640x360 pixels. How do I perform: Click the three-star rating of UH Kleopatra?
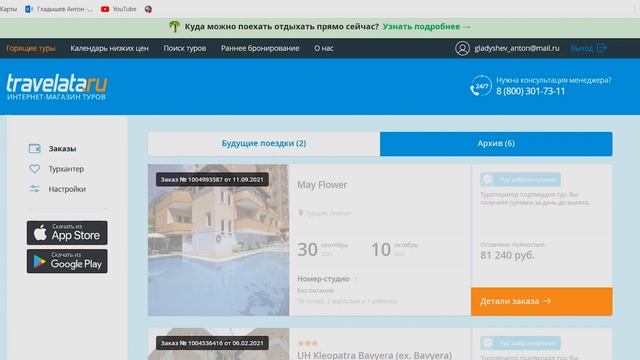pos(308,343)
